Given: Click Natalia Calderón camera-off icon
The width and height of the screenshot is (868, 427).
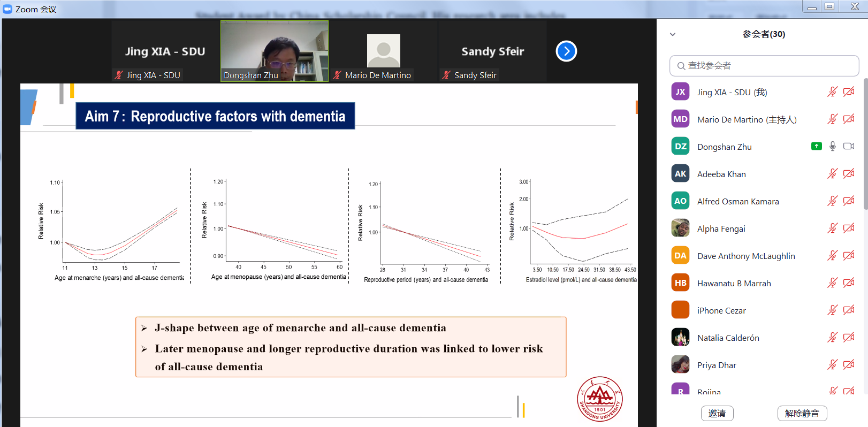Looking at the screenshot, I should (x=849, y=338).
